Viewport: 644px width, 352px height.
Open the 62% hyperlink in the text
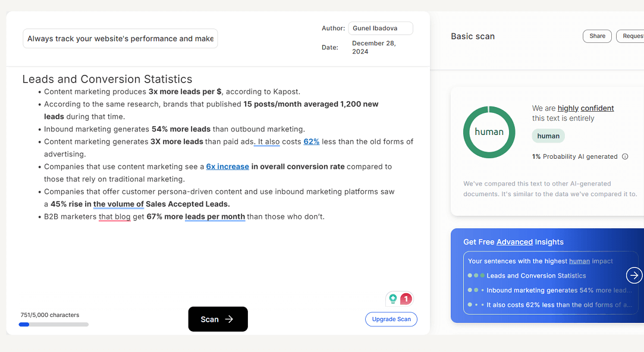[311, 142]
